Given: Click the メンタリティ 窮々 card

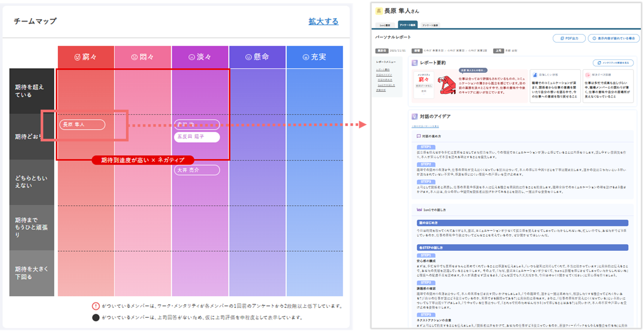Looking at the screenshot, I should point(424,85).
